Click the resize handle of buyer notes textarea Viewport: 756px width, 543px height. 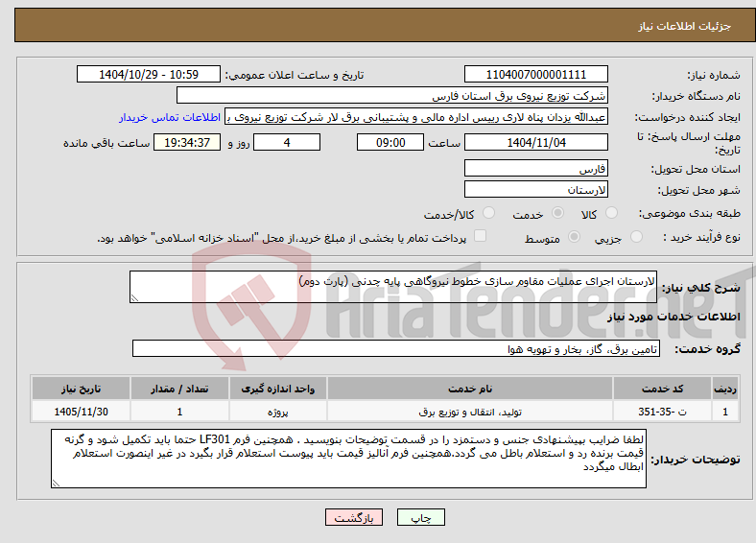56,483
